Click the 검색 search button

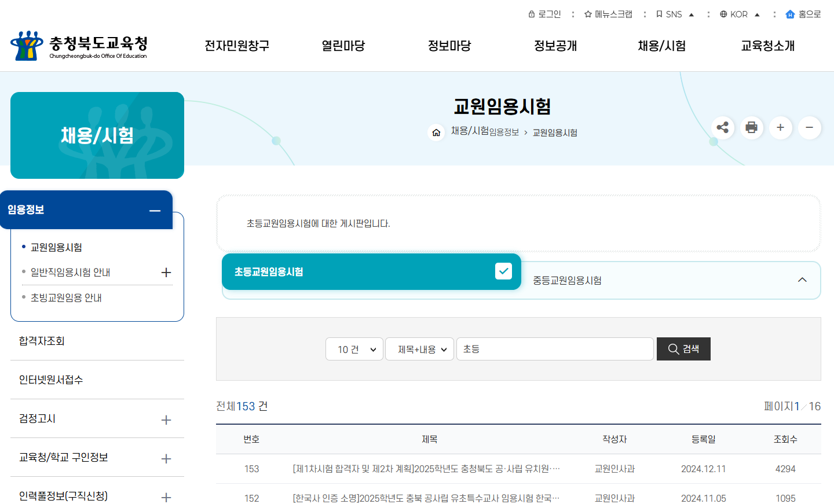point(683,349)
